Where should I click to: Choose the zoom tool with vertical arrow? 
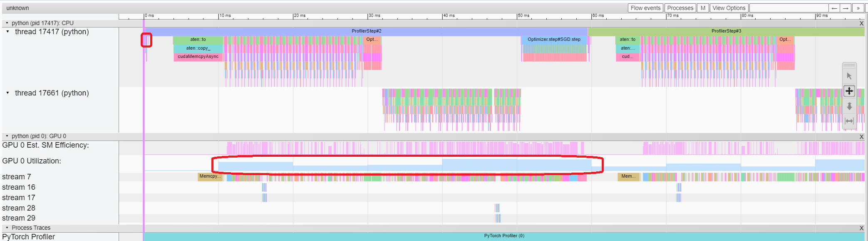coord(849,106)
